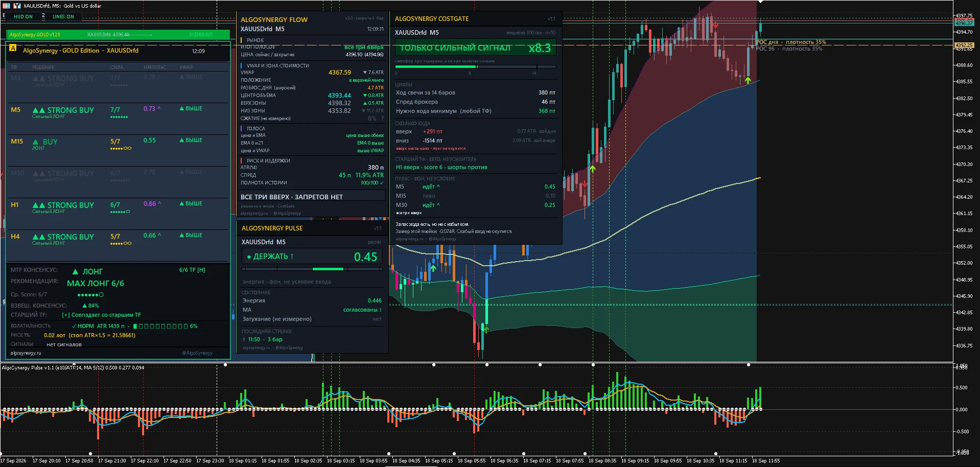Image resolution: width=980 pixels, height=467 pixels.
Task: Click the white chart shift triangle at the chart top
Action: (760, 2)
